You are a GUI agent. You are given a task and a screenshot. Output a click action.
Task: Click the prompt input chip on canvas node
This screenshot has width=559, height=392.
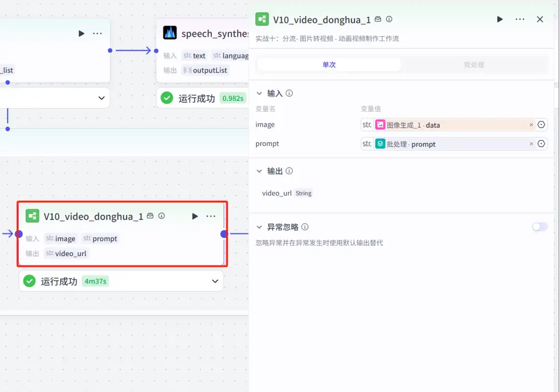pyautogui.click(x=100, y=238)
